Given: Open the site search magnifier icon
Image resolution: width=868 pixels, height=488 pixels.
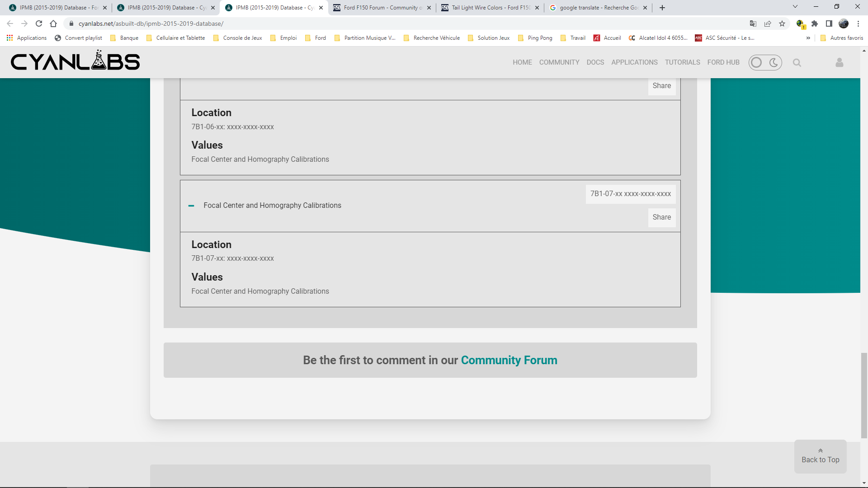Looking at the screenshot, I should coord(797,63).
